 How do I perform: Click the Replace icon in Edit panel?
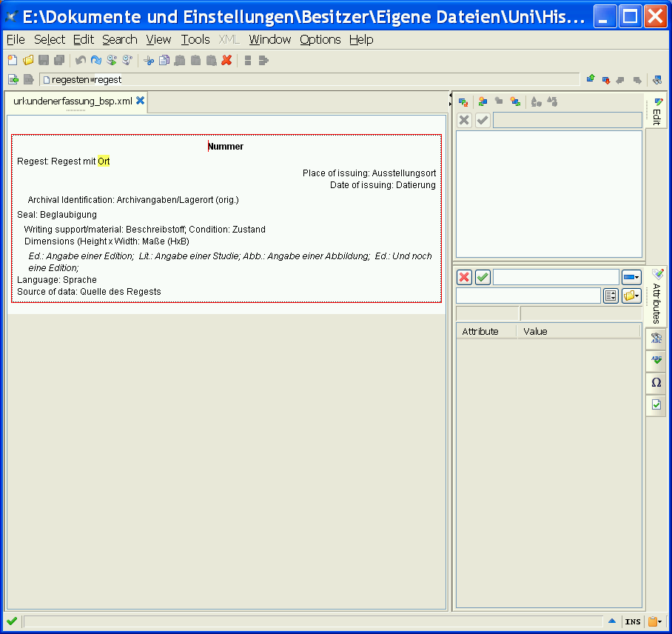pyautogui.click(x=463, y=102)
